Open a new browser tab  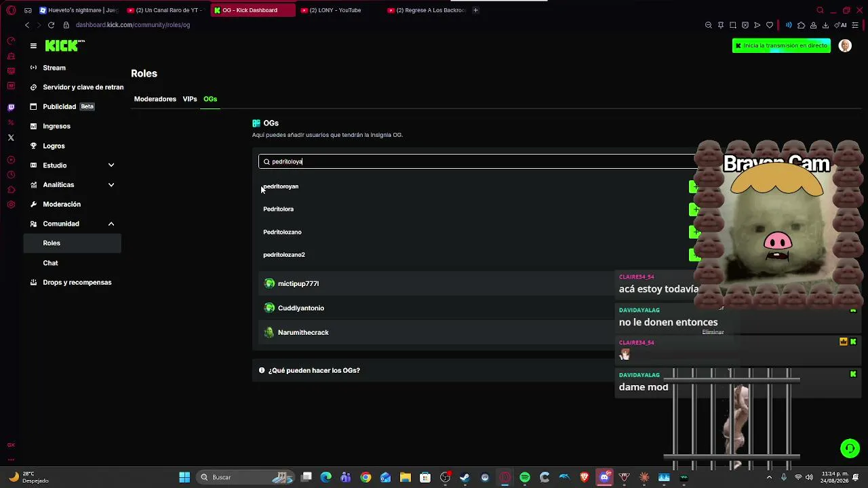click(475, 10)
